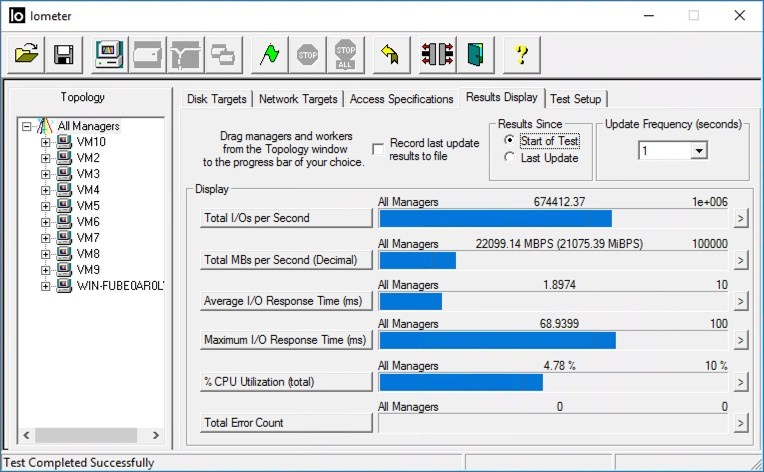Click the 674412.37 IOPS value
Screen dimensions: 764x472
(x=559, y=202)
